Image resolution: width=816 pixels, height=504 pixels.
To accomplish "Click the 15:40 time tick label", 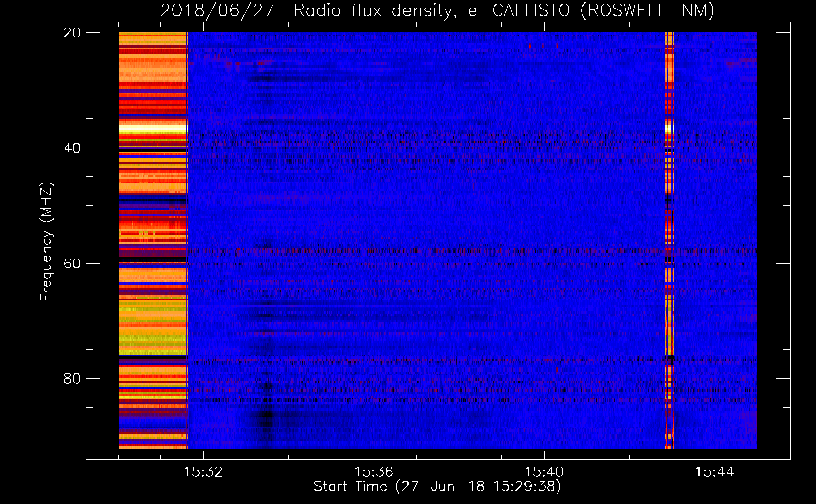I will (544, 472).
